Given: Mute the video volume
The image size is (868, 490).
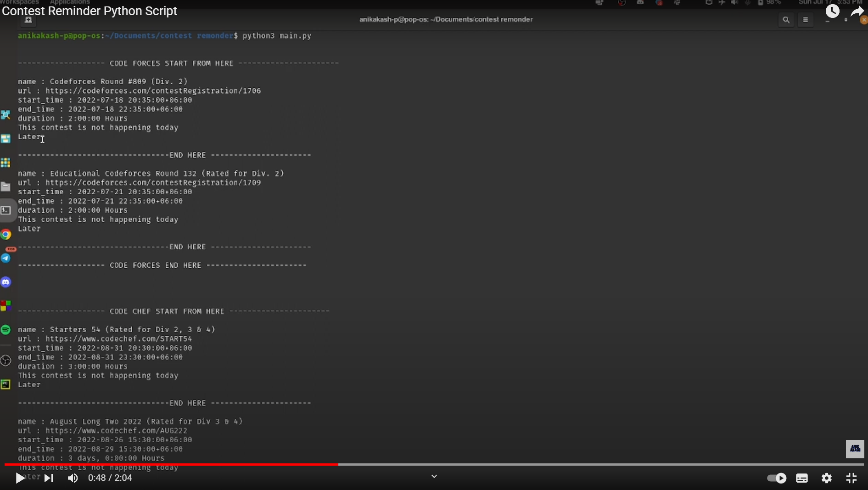Looking at the screenshot, I should click(x=73, y=478).
